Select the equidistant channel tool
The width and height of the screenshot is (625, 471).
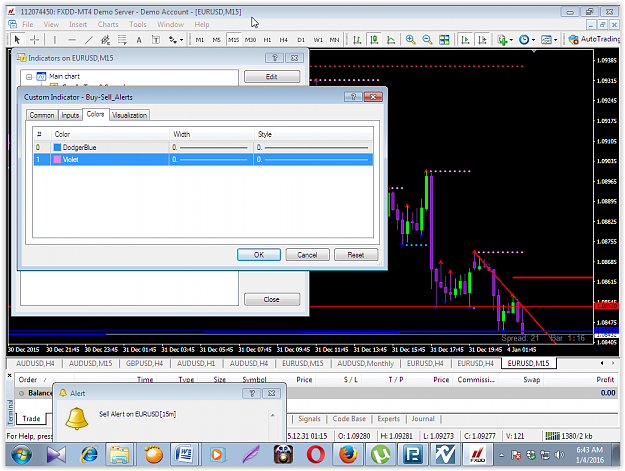click(105, 39)
